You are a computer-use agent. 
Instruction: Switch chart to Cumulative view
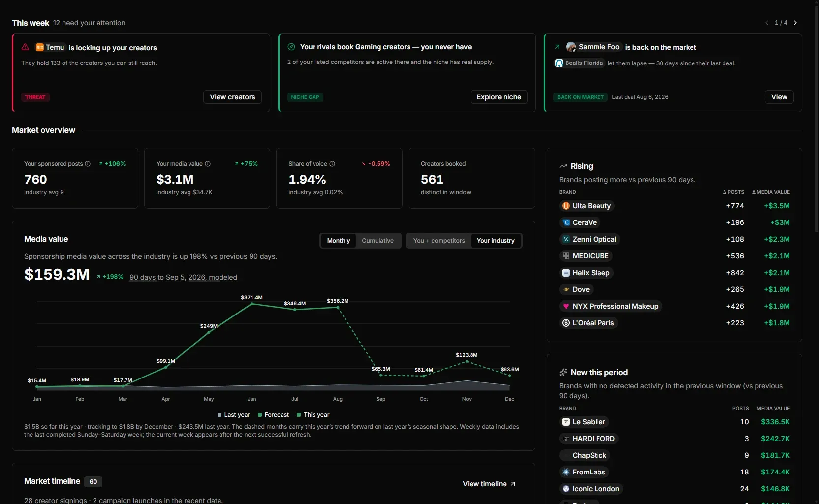pos(378,241)
